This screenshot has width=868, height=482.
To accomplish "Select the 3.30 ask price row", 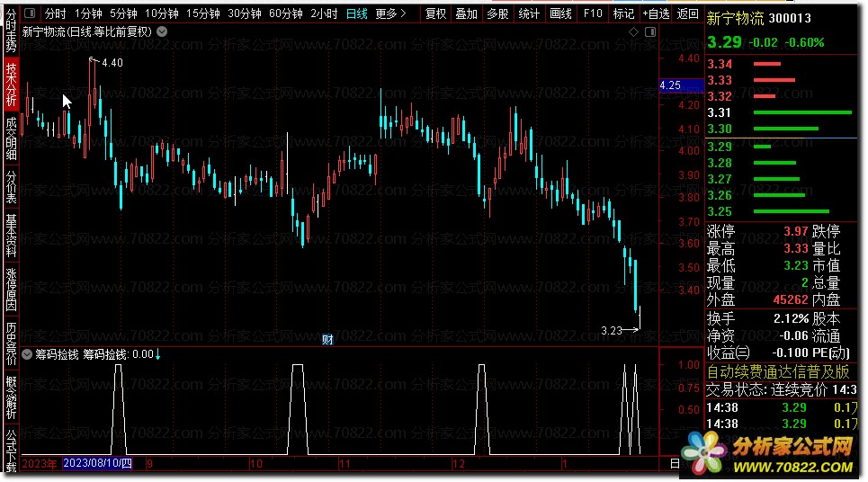I will click(x=782, y=129).
